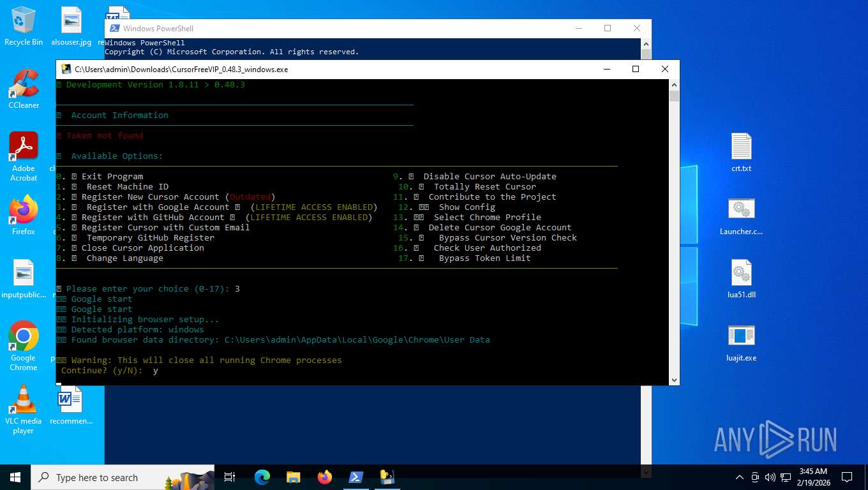
Task: Click 'Bypass Cursor Version Check' text
Action: pyautogui.click(x=508, y=238)
